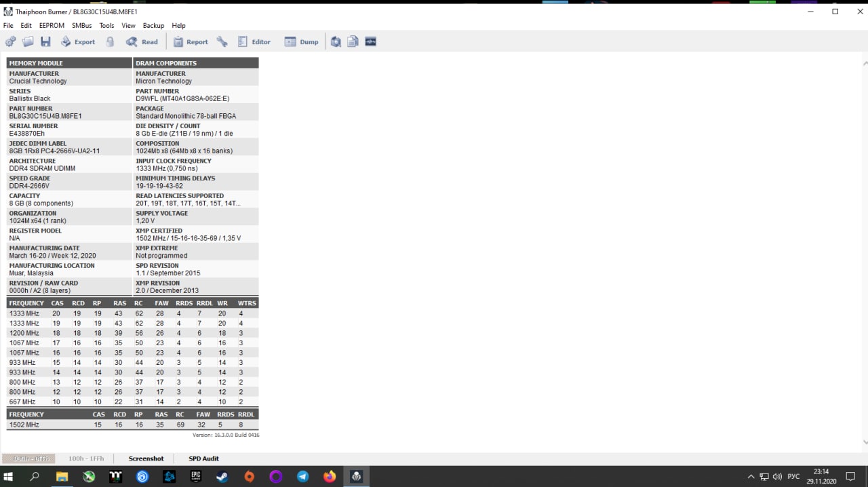This screenshot has height=487, width=868.
Task: Open Telegram from the taskbar
Action: point(302,477)
